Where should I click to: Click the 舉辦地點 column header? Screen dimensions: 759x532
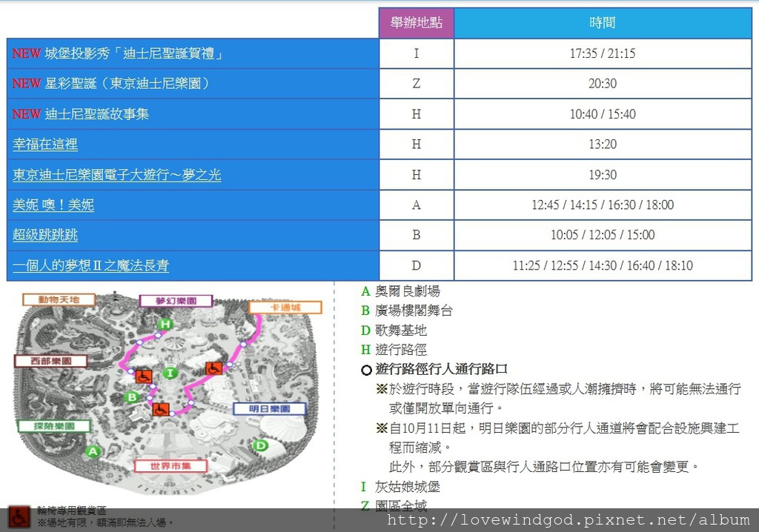(417, 23)
